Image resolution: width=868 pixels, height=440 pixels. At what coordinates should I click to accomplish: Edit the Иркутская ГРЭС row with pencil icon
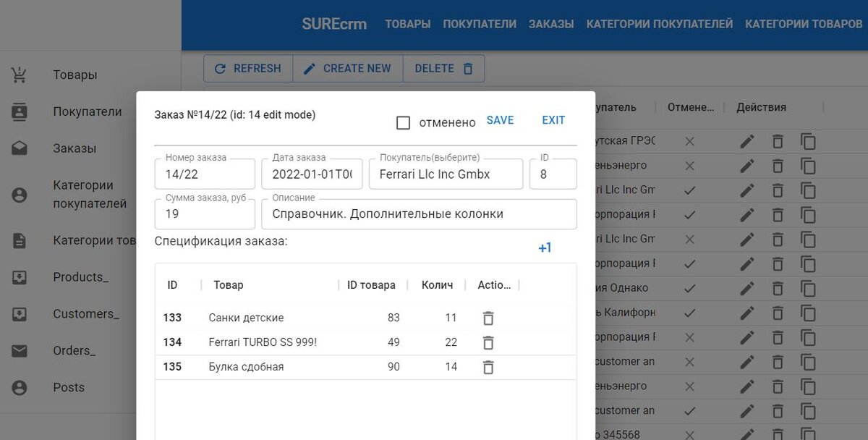pyautogui.click(x=746, y=141)
